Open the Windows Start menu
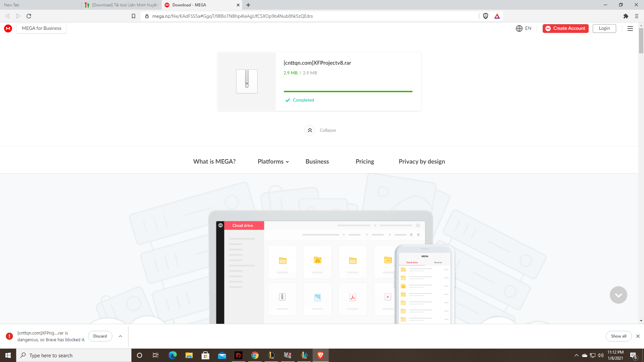Screen dimensions: 644x362 [x=8, y=355]
